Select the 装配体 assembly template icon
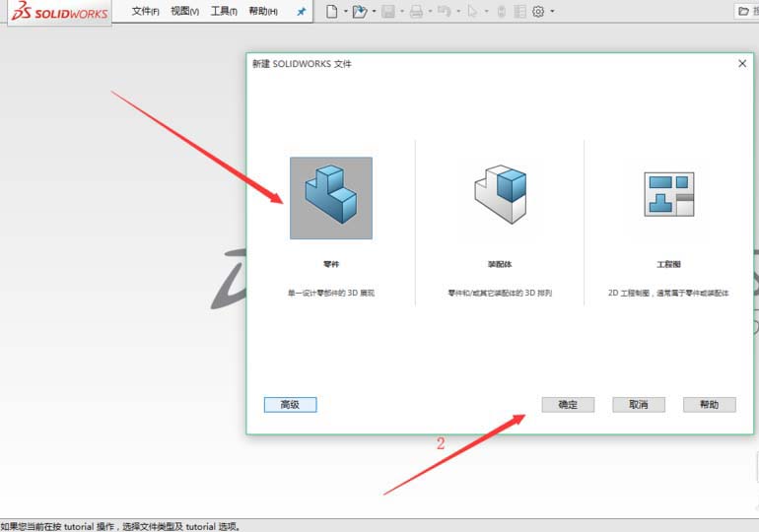This screenshot has width=759, height=532. pyautogui.click(x=500, y=194)
